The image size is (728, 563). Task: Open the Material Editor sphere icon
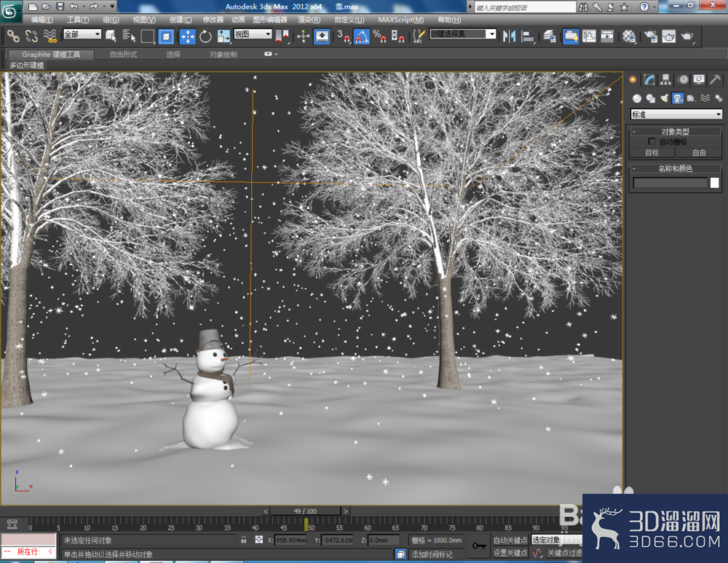(629, 36)
